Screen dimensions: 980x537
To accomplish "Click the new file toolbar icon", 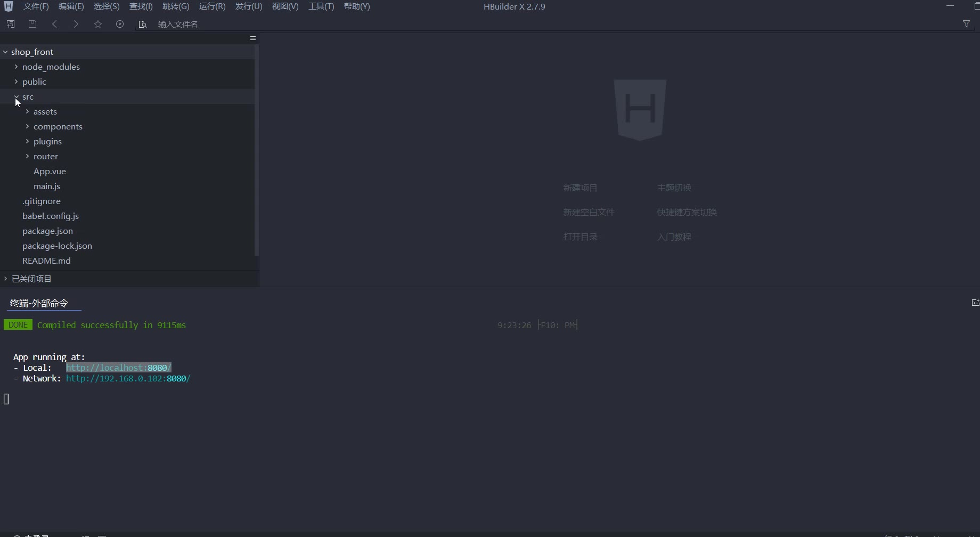I will (x=11, y=24).
